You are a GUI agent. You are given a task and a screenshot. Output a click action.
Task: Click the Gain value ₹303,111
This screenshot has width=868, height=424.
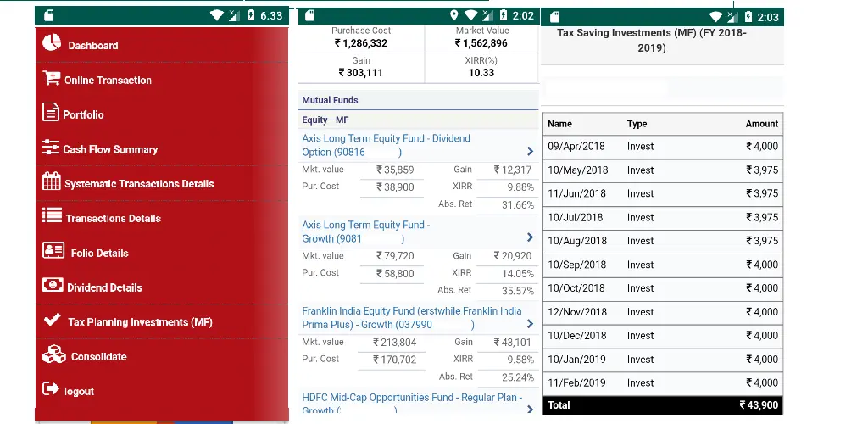coord(360,73)
